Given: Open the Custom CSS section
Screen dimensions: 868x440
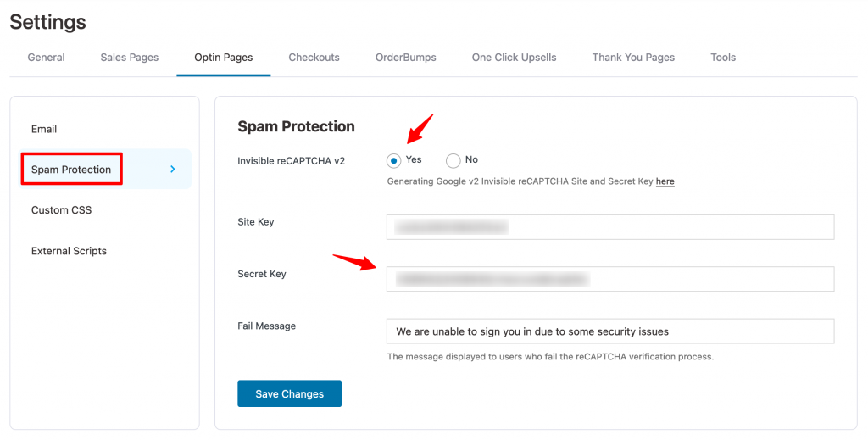Looking at the screenshot, I should [x=61, y=209].
